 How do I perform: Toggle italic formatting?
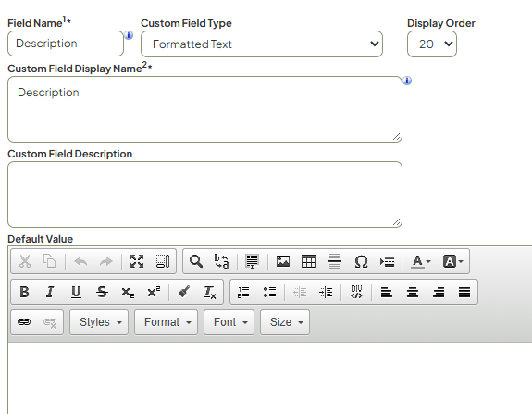pyautogui.click(x=50, y=292)
